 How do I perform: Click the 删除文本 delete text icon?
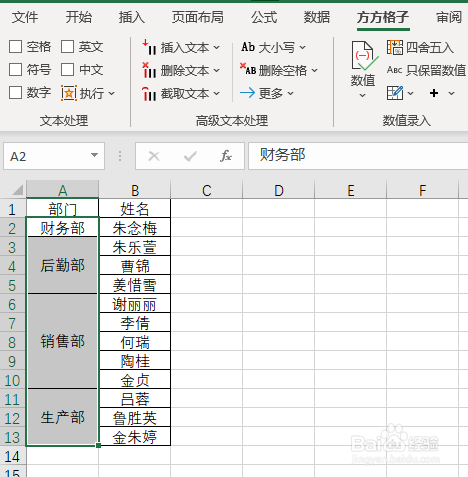[x=149, y=70]
